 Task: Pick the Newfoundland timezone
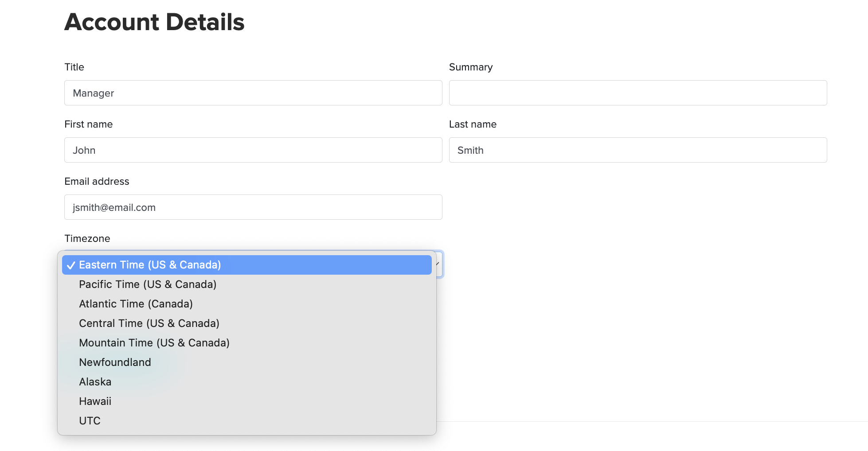(x=115, y=362)
